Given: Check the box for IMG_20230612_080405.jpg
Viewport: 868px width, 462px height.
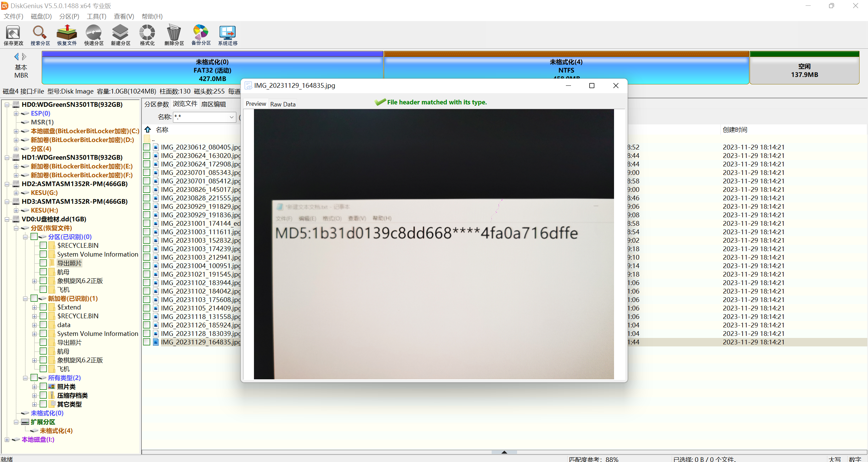Looking at the screenshot, I should (x=146, y=147).
